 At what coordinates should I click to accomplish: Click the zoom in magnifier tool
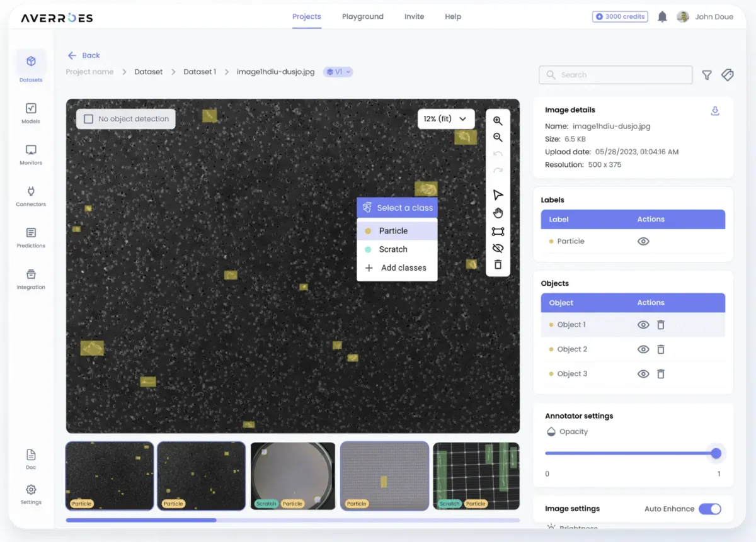(x=498, y=121)
